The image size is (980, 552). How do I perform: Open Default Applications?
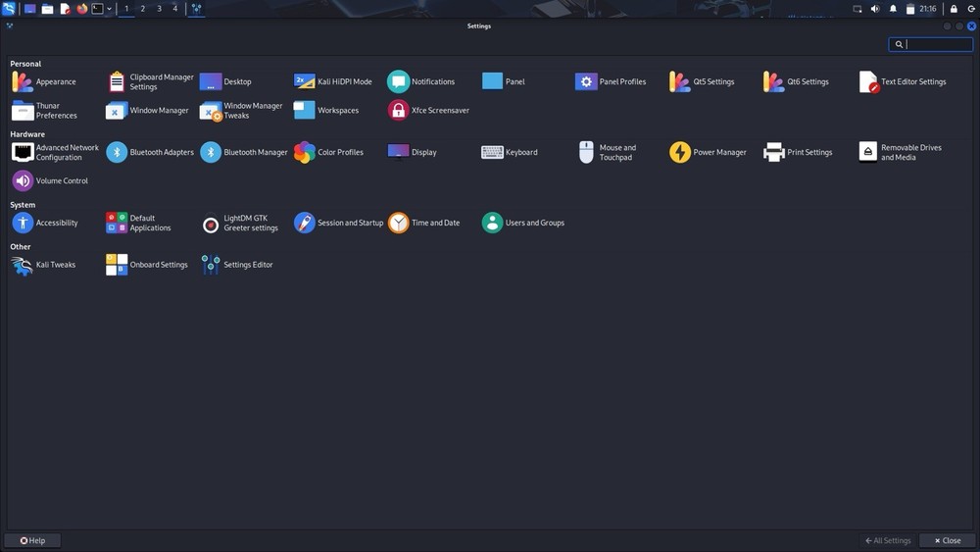click(138, 224)
